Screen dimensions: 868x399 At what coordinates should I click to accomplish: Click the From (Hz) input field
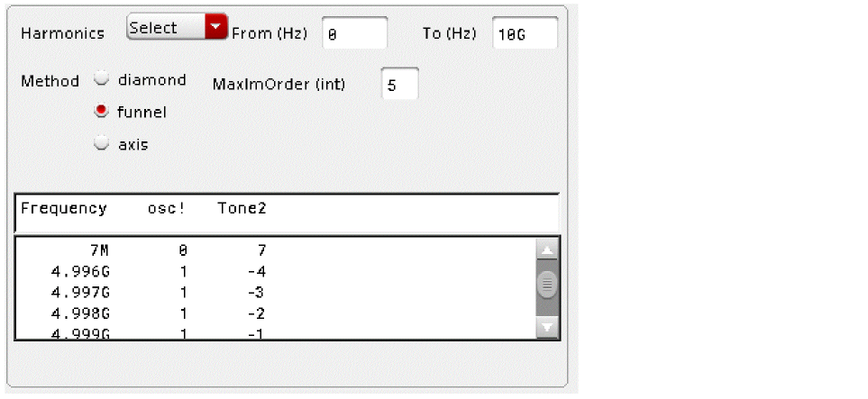354,33
